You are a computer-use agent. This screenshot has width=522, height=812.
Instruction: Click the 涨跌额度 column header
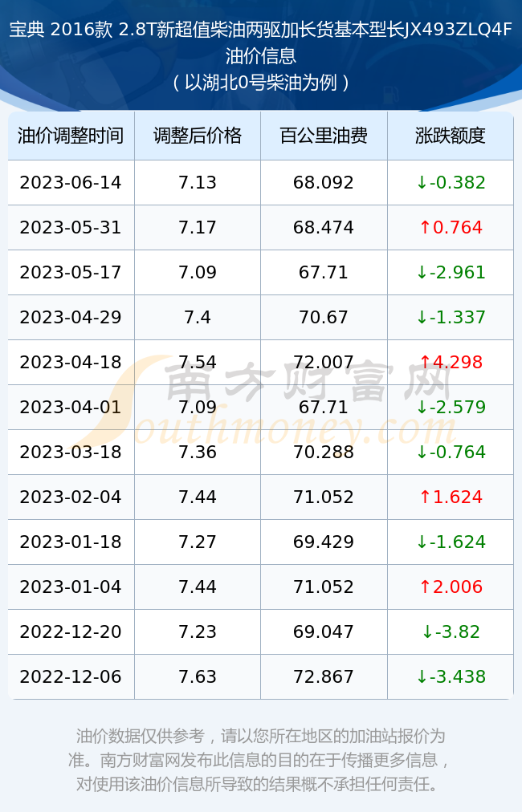(451, 136)
